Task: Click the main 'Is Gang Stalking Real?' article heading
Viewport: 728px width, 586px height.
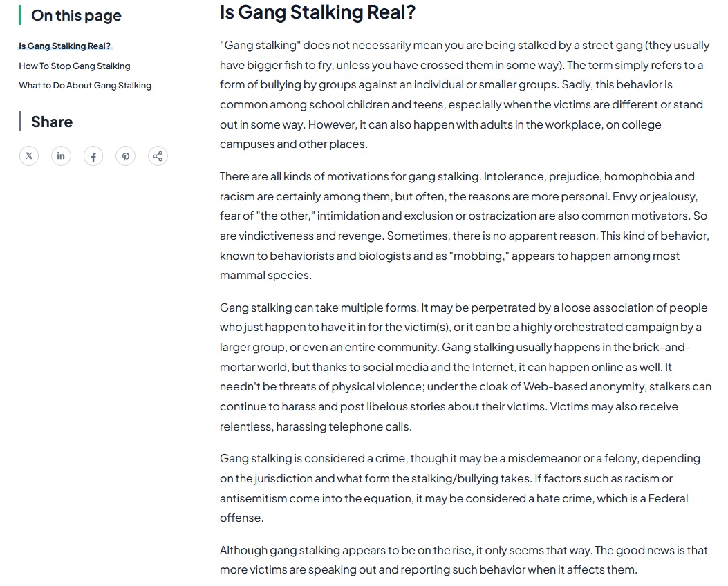Action: click(x=317, y=12)
